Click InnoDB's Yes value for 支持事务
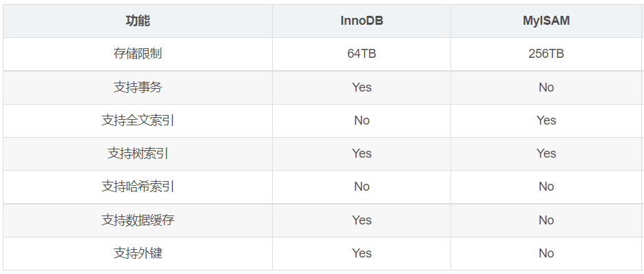 tap(362, 87)
